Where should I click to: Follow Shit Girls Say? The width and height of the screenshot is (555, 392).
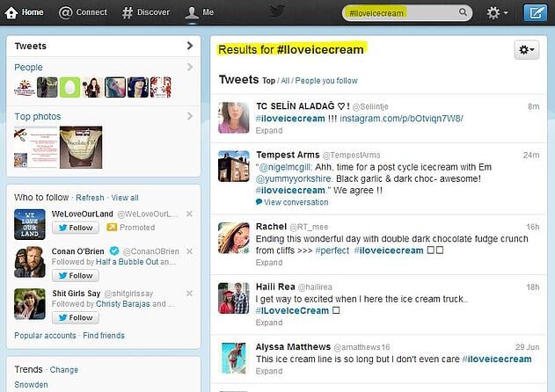click(76, 317)
